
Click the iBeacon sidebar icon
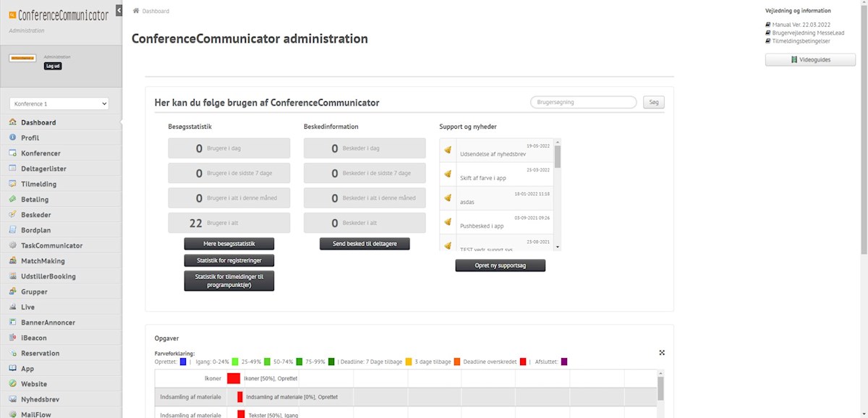tap(13, 338)
